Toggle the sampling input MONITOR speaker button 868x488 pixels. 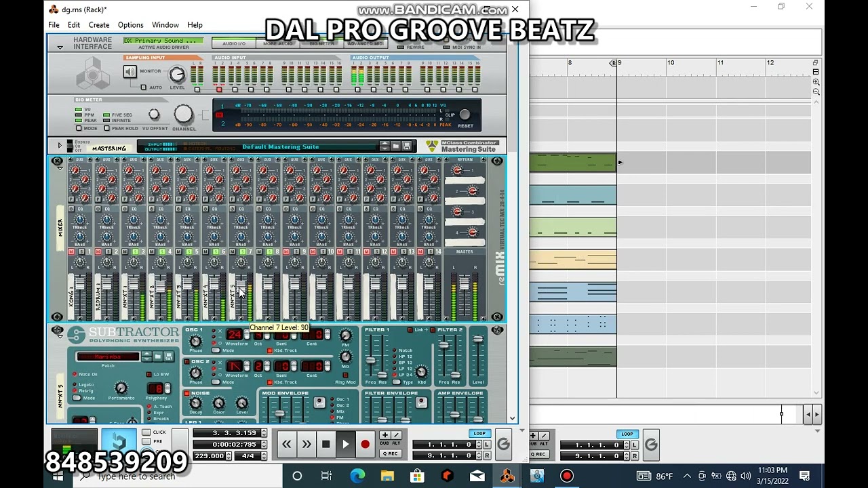click(130, 71)
